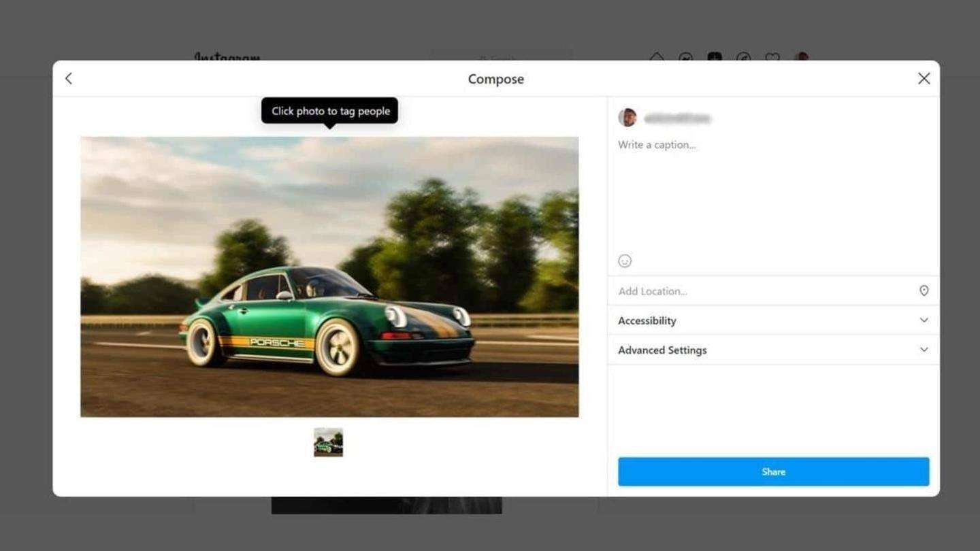Open the Accessibility section label
The width and height of the screenshot is (980, 551).
pyautogui.click(x=647, y=321)
